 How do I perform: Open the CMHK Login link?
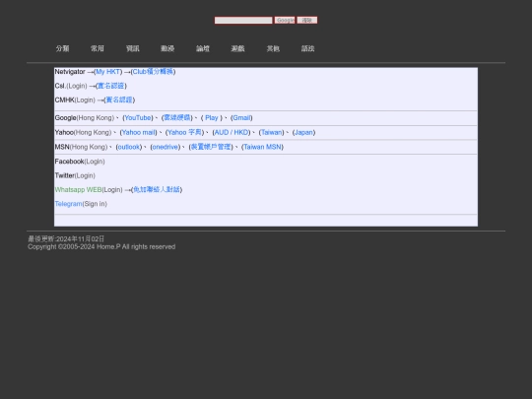pos(75,100)
